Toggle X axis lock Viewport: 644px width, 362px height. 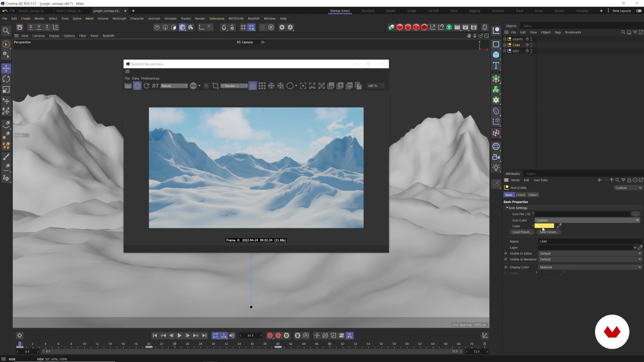tap(31, 27)
